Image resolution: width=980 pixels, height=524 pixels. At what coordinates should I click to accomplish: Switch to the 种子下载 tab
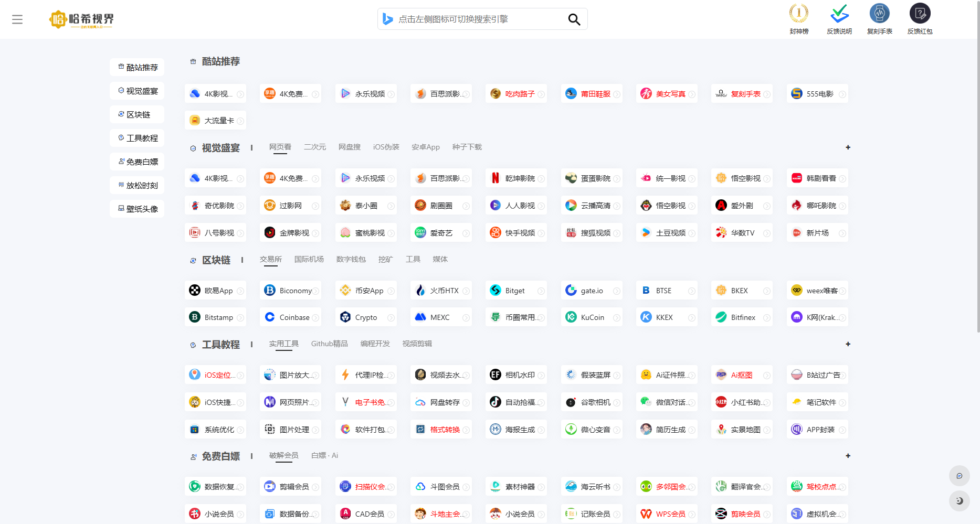pyautogui.click(x=467, y=147)
